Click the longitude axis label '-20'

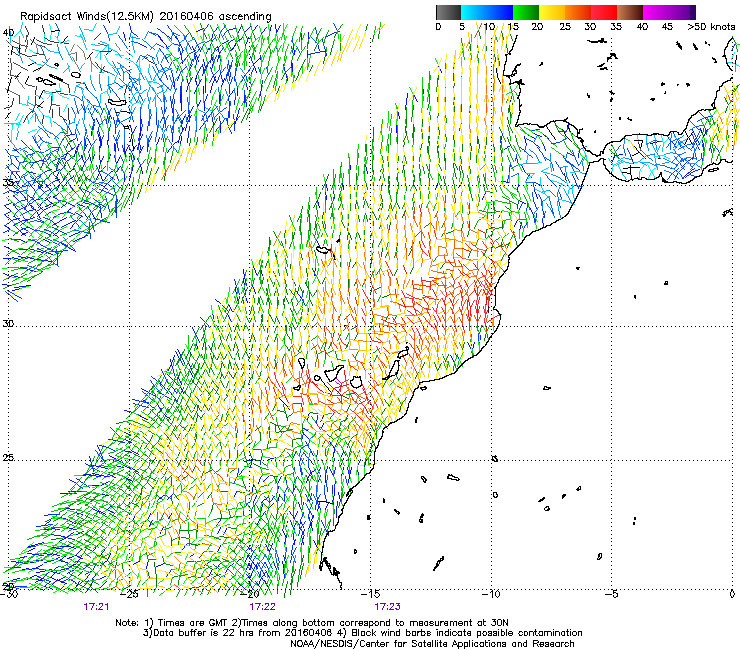click(x=251, y=594)
